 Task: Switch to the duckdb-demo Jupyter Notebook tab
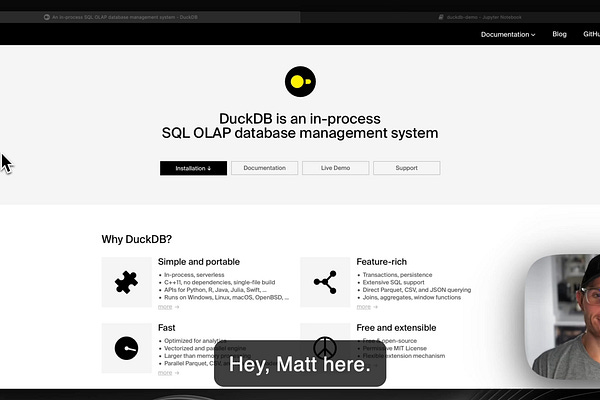tap(450, 17)
